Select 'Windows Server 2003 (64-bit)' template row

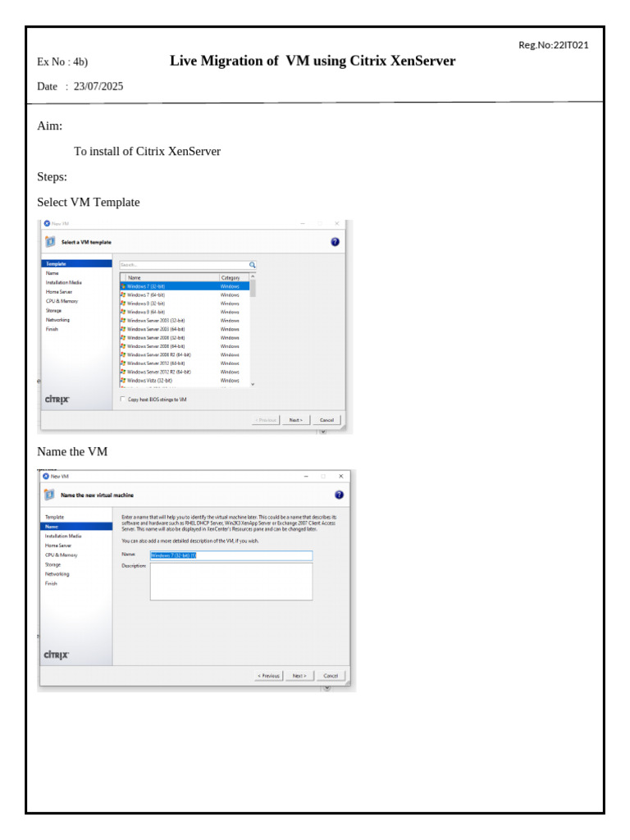(185, 330)
